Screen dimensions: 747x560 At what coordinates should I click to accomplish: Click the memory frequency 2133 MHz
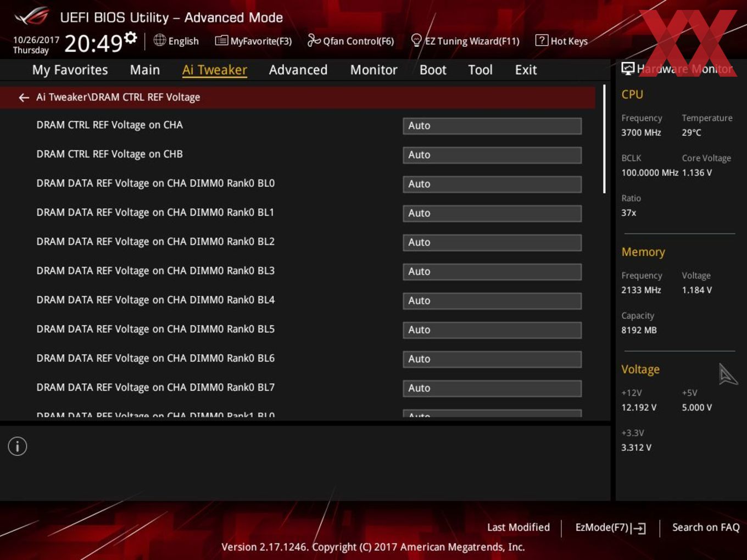click(641, 290)
